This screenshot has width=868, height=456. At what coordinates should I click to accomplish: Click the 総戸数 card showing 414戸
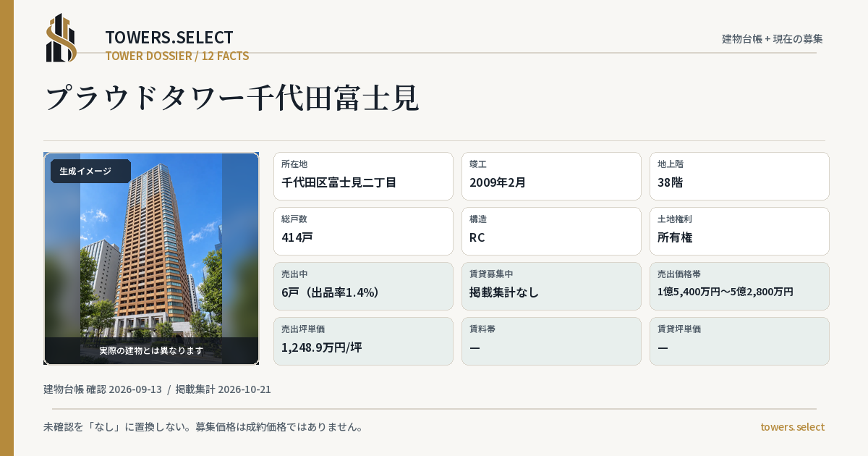coord(363,231)
